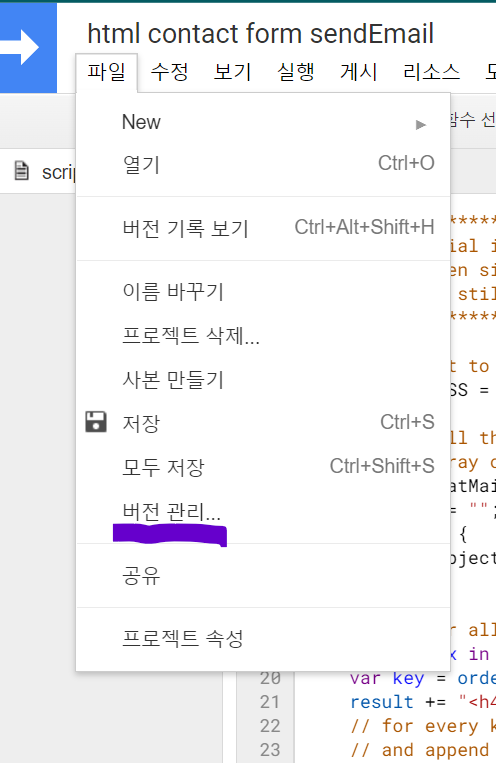
Task: Click code line starting with result +=
Action: click(423, 702)
